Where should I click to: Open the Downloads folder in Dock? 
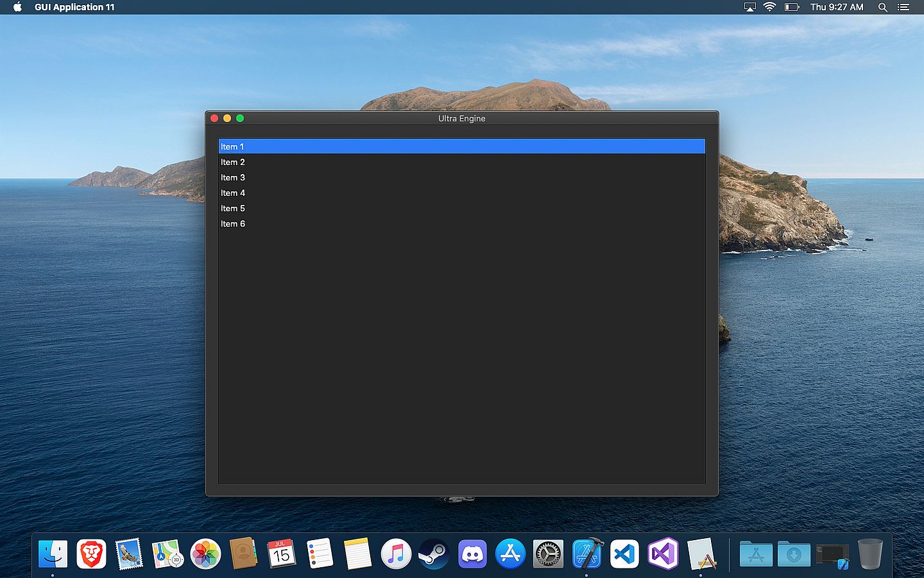tap(794, 554)
